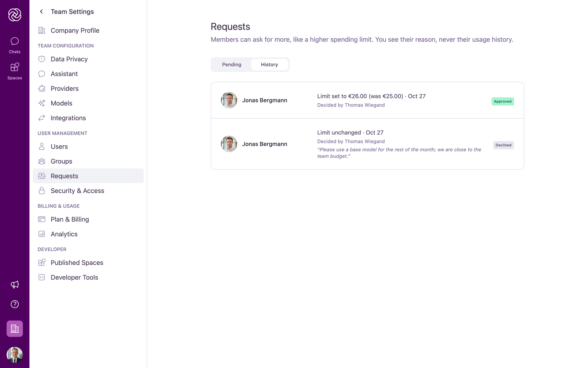This screenshot has height=368, width=588.
Task: Click the Developer Tools code icon
Action: tap(42, 277)
